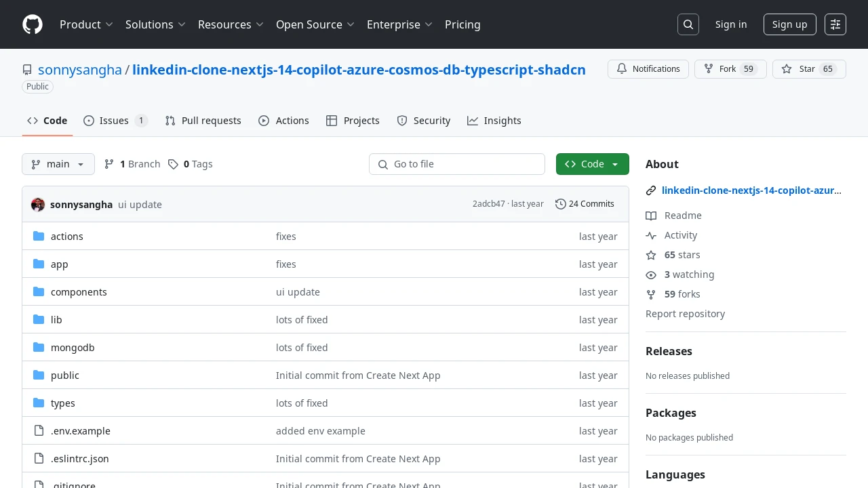Open the 2adcb47 commit hash
The height and width of the screenshot is (488, 868).
point(489,204)
